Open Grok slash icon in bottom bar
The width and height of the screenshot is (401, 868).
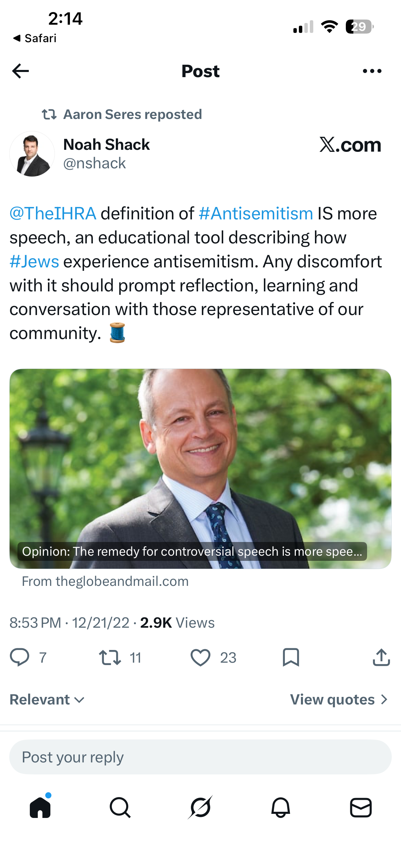point(200,807)
